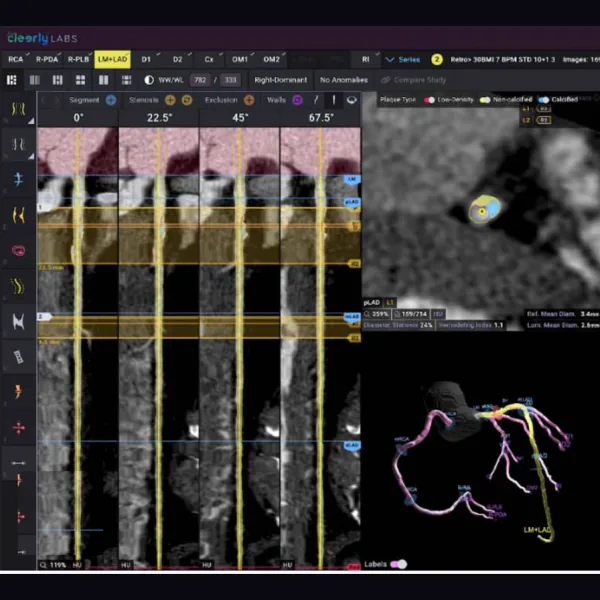The image size is (600, 600).
Task: Select the LM+LAD vessel tab
Action: [112, 59]
